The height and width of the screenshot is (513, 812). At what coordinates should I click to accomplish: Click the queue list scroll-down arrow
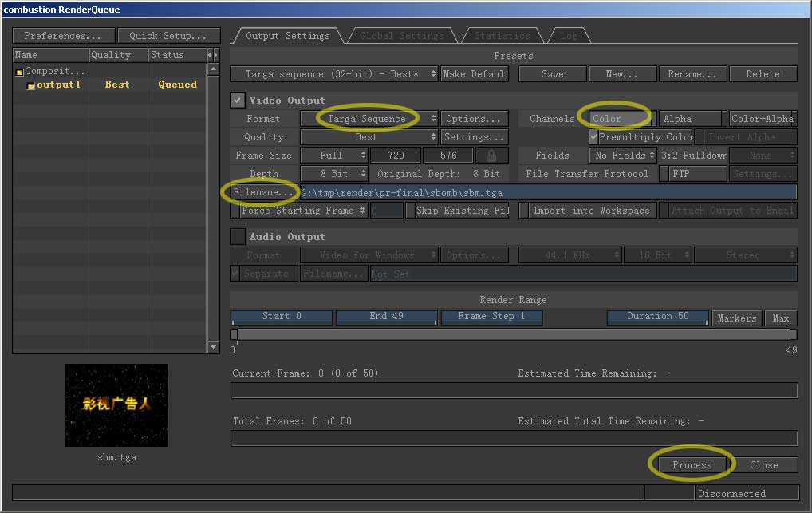point(213,347)
